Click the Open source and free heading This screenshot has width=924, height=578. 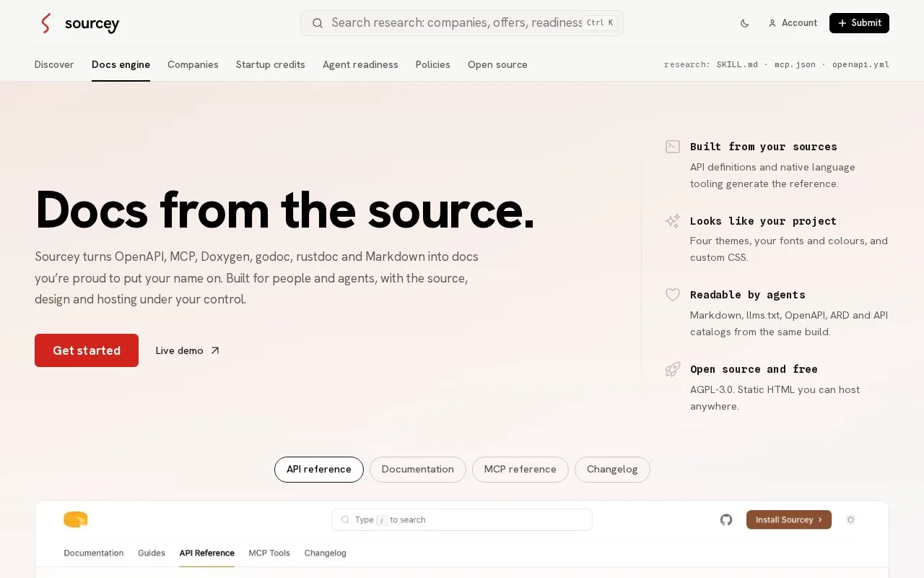click(754, 369)
